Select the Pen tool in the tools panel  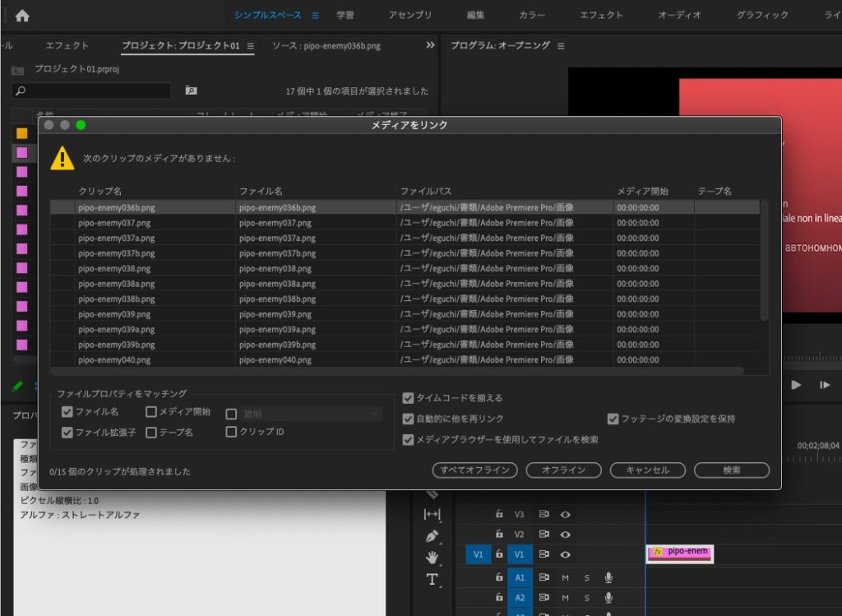(x=433, y=536)
